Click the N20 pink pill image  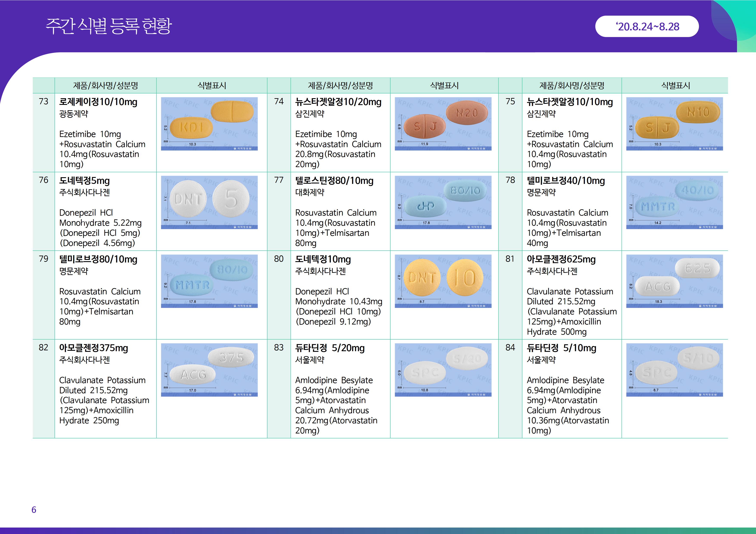tap(443, 124)
